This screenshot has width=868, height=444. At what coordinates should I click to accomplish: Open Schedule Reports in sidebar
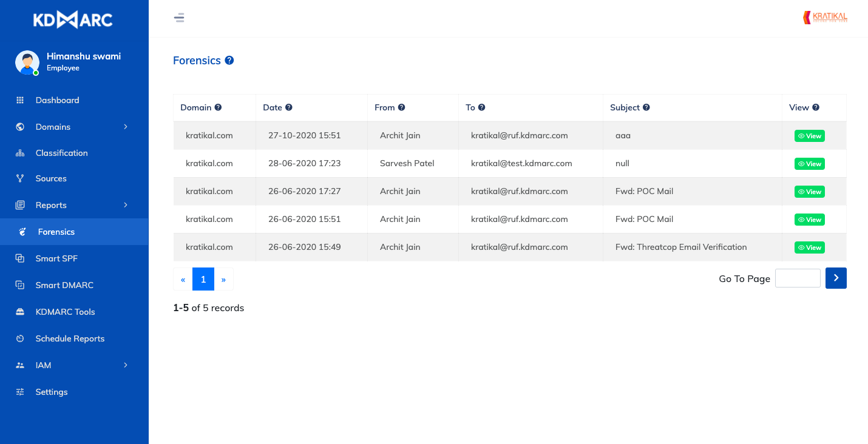[x=70, y=338]
